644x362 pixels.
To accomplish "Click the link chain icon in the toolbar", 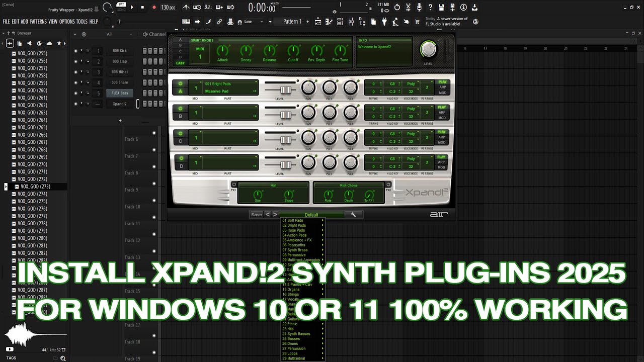I will point(219,22).
